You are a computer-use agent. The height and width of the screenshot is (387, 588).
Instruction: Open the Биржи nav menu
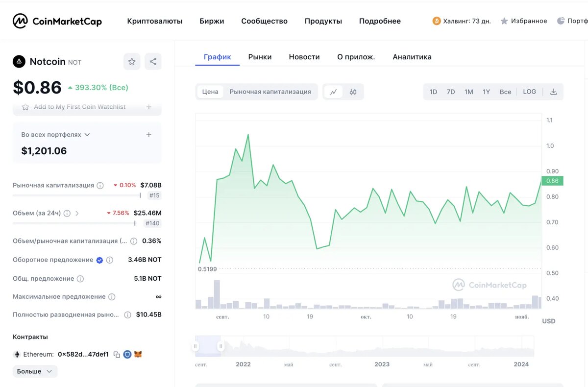212,21
